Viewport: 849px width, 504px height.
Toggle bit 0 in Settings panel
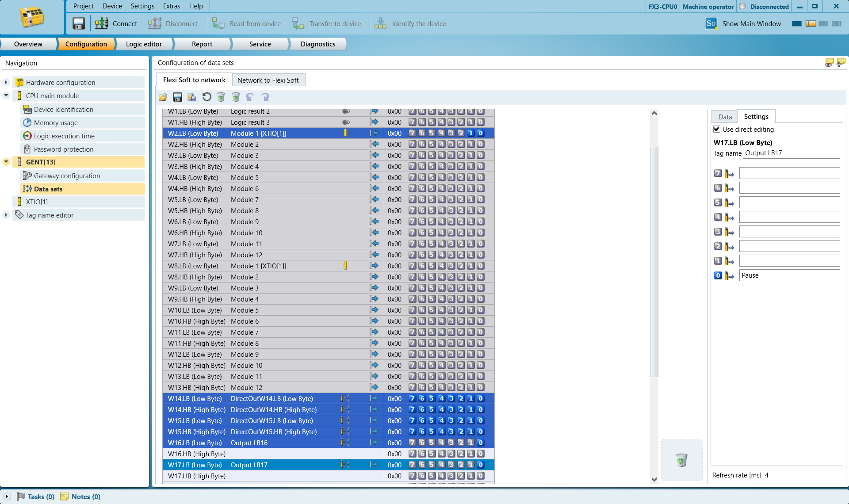(x=718, y=275)
